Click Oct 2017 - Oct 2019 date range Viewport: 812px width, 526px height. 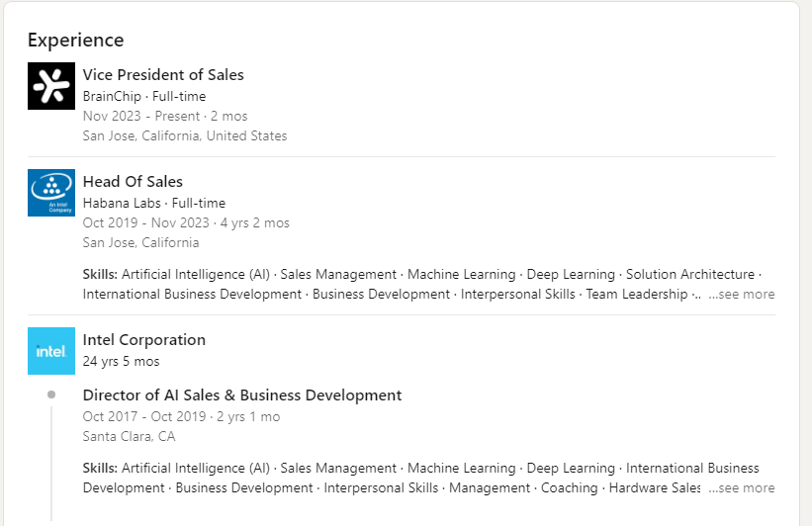pyautogui.click(x=181, y=416)
